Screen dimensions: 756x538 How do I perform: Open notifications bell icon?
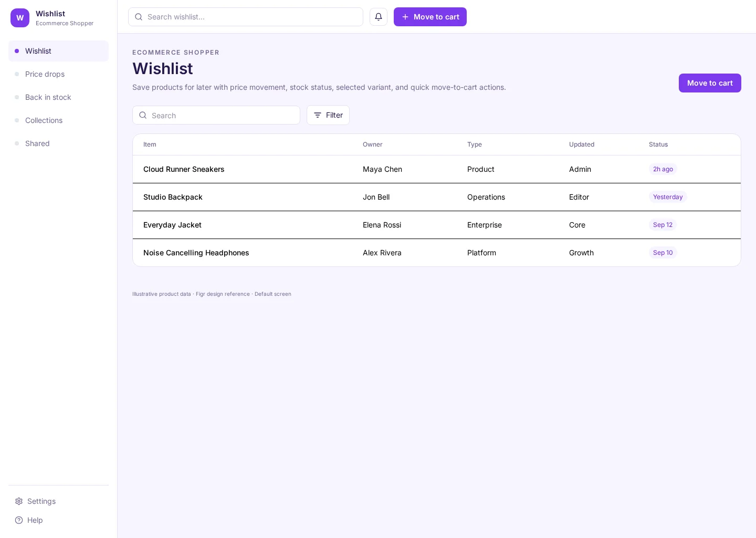(379, 17)
